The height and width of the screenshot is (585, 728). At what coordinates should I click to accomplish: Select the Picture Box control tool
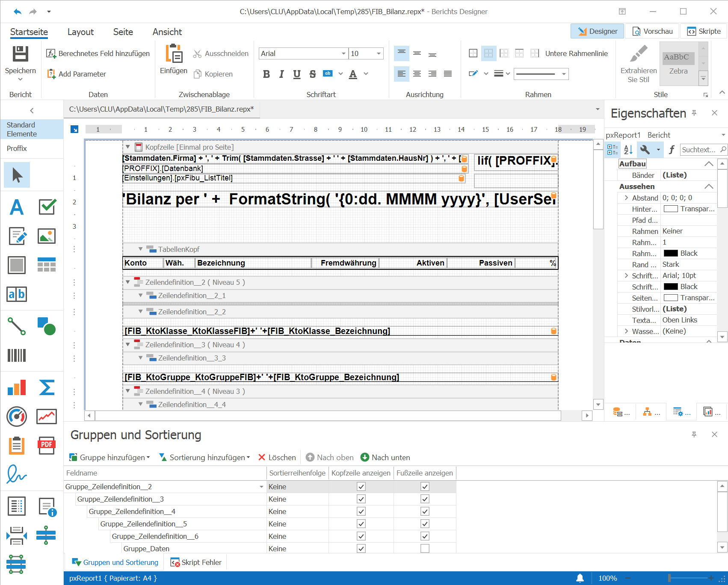click(x=47, y=236)
